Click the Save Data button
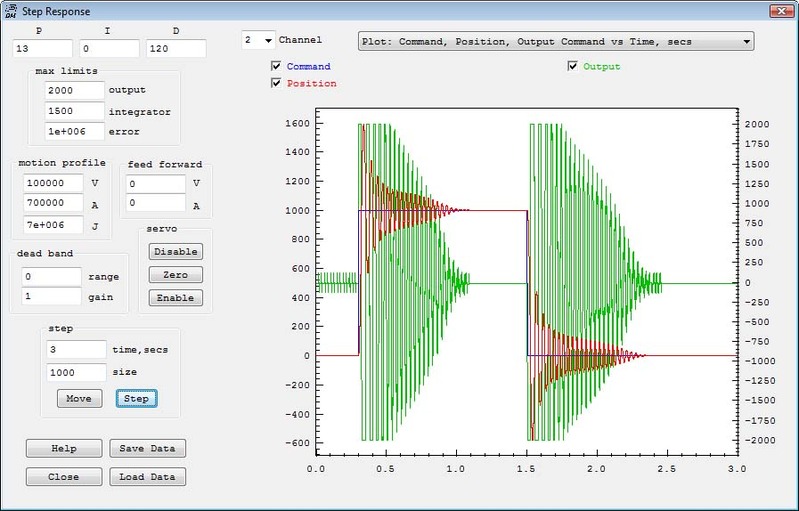 point(147,449)
